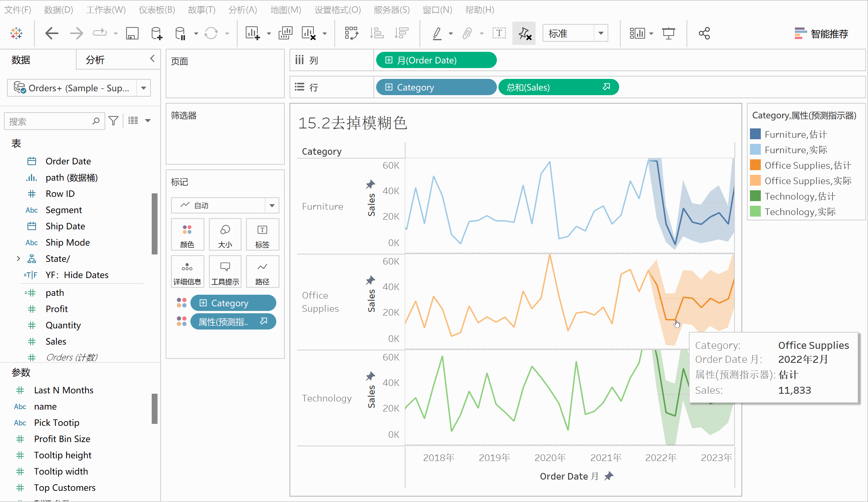Click the Office Supplies,估计 orange legend swatch

pos(755,165)
